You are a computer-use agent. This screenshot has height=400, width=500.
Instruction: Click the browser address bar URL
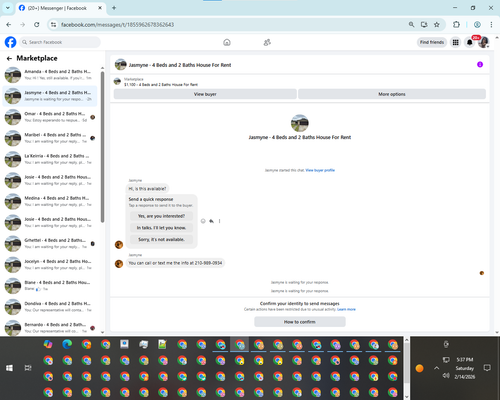coord(117,25)
